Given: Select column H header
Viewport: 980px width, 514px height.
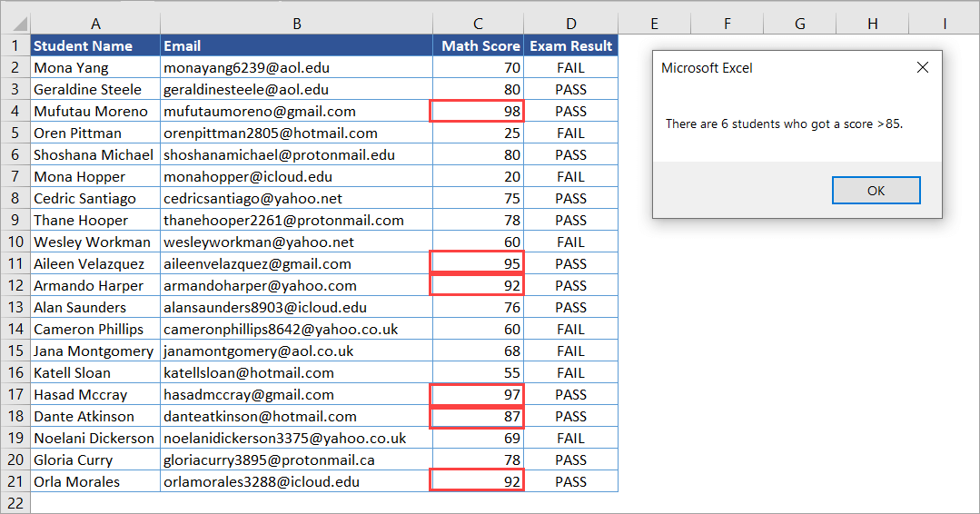Looking at the screenshot, I should (x=872, y=24).
